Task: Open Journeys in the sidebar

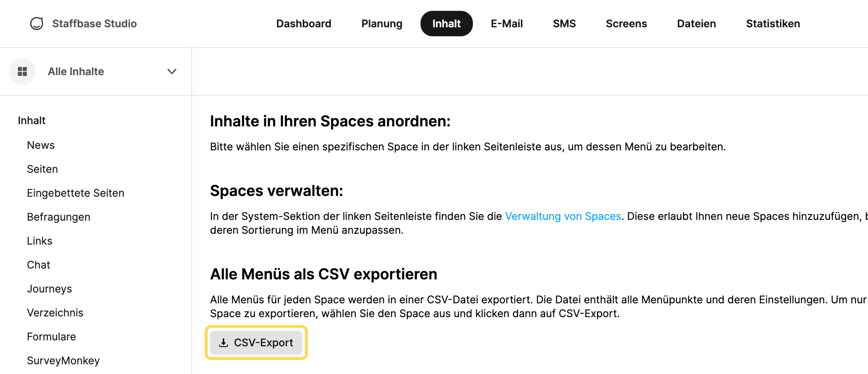Action: tap(50, 289)
